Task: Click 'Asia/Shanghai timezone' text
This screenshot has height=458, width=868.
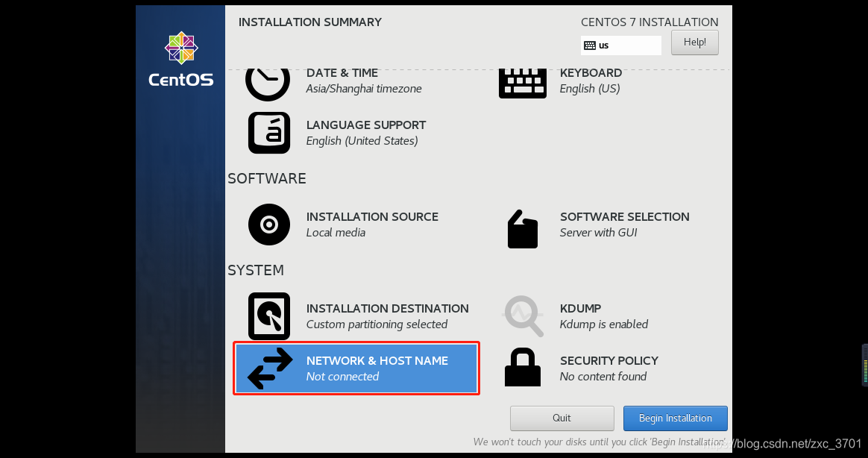Action: [x=364, y=89]
